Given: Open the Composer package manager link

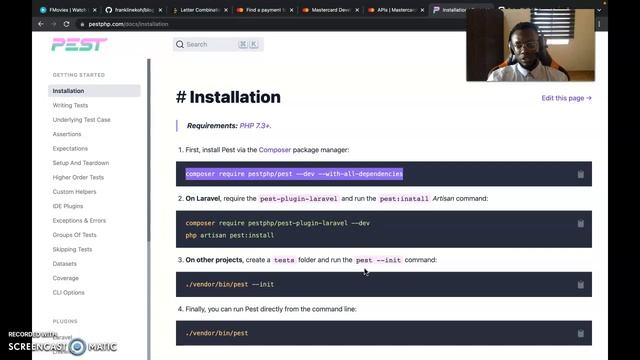Looking at the screenshot, I should coord(275,150).
